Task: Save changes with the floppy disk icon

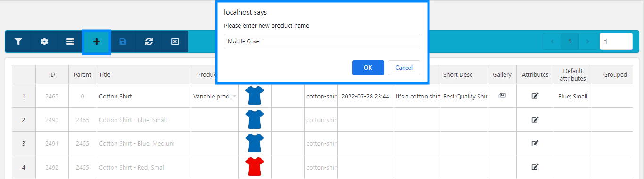Action: point(123,41)
